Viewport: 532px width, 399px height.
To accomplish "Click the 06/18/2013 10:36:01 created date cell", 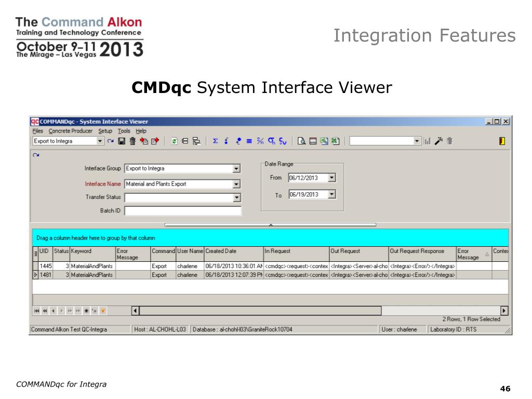I will pos(233,266).
